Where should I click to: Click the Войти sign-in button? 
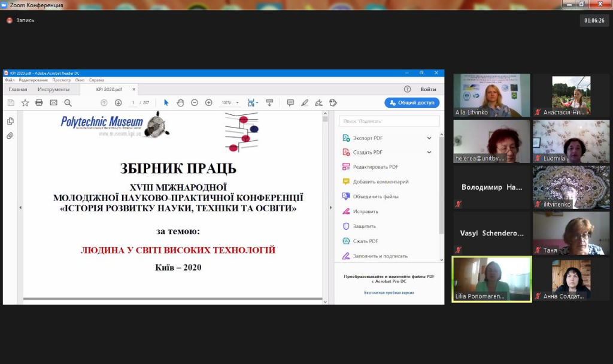pos(428,89)
